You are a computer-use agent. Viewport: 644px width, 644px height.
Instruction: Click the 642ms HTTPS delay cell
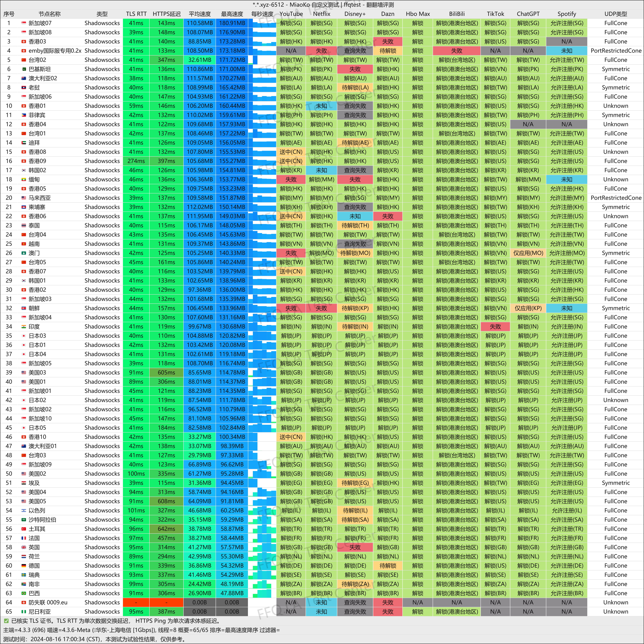166,529
